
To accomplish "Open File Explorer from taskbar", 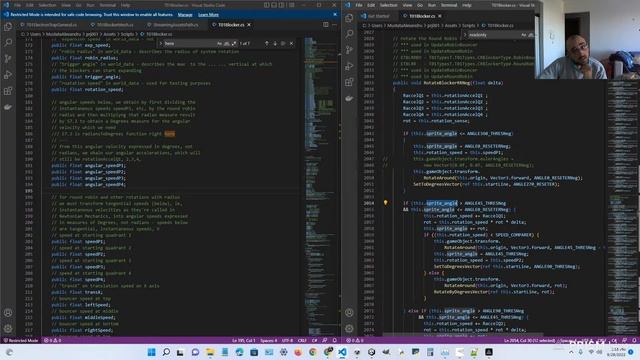I will pos(210,352).
